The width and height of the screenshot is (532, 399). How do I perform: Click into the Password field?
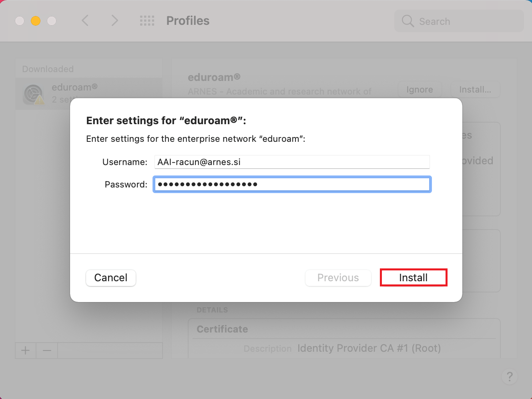click(292, 184)
